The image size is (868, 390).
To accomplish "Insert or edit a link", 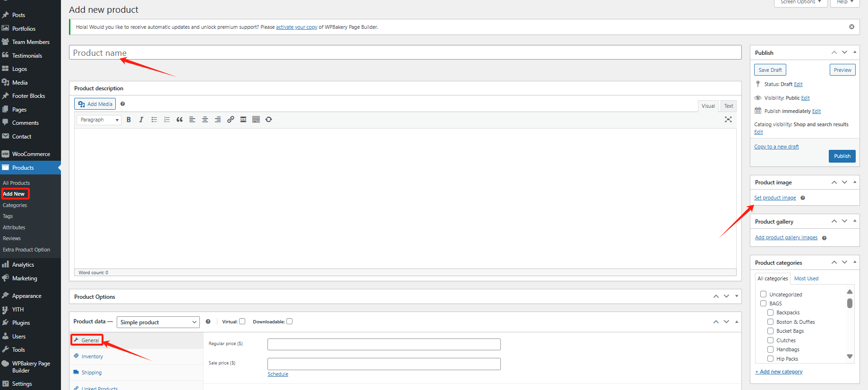I will point(231,120).
